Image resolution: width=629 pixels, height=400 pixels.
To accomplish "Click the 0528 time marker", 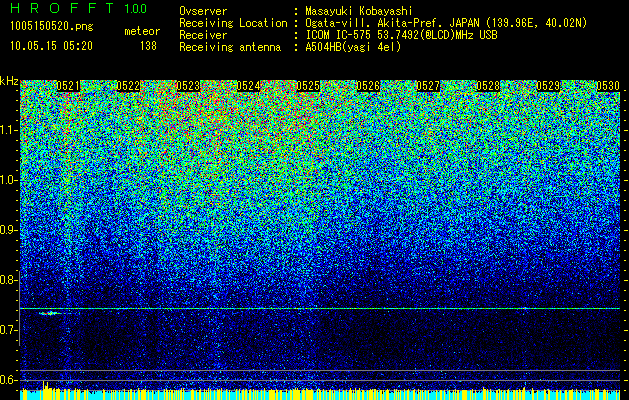I will [488, 86].
